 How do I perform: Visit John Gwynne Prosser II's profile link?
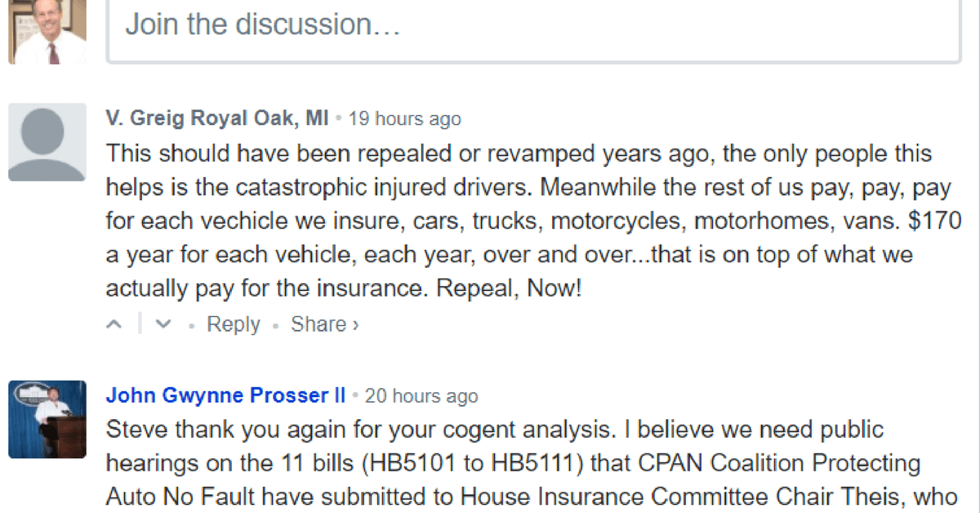226,395
